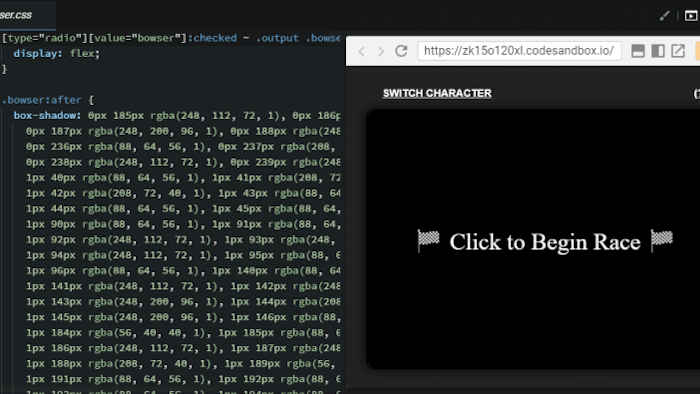This screenshot has width=700, height=394.
Task: Click the browser back arrow
Action: (x=362, y=51)
